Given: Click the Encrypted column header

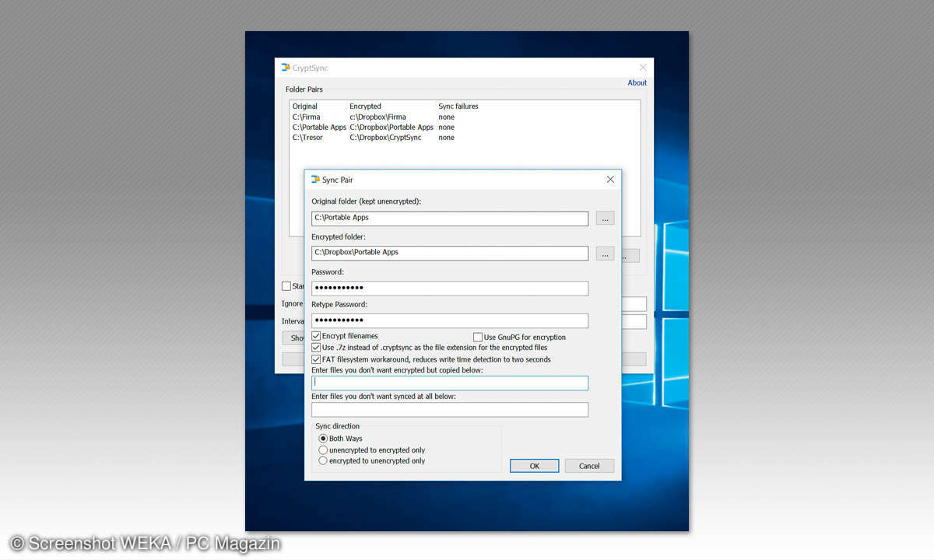Looking at the screenshot, I should click(x=365, y=107).
